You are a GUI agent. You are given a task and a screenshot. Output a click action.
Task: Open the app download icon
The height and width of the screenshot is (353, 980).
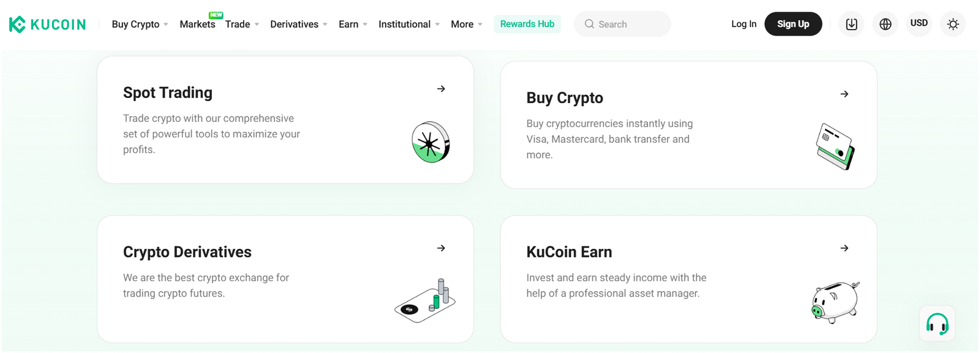[x=851, y=24]
